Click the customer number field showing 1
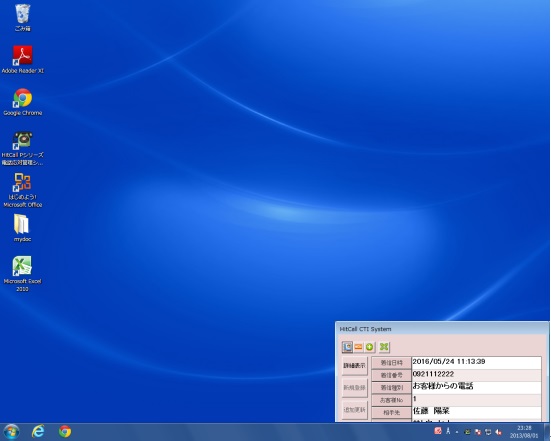The height and width of the screenshot is (441, 551). (x=477, y=399)
